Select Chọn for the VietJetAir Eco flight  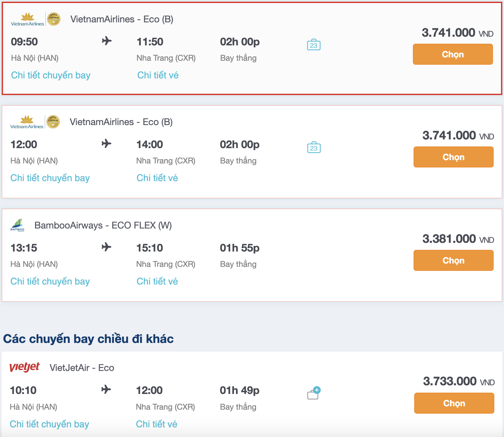(454, 403)
